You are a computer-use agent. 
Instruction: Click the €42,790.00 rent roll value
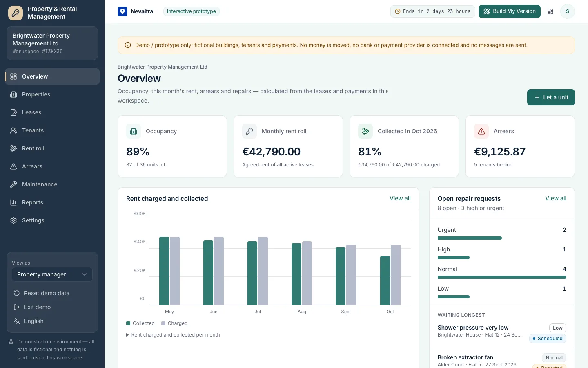pos(272,152)
